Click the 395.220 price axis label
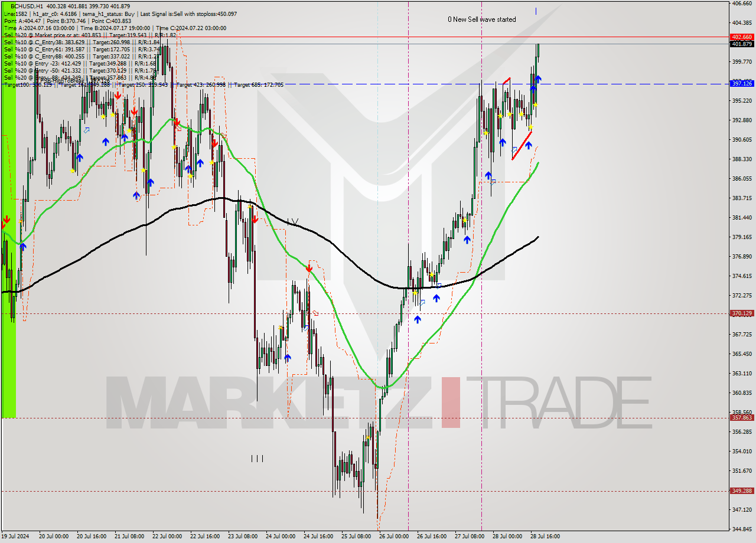This screenshot has height=543, width=756. (x=742, y=101)
